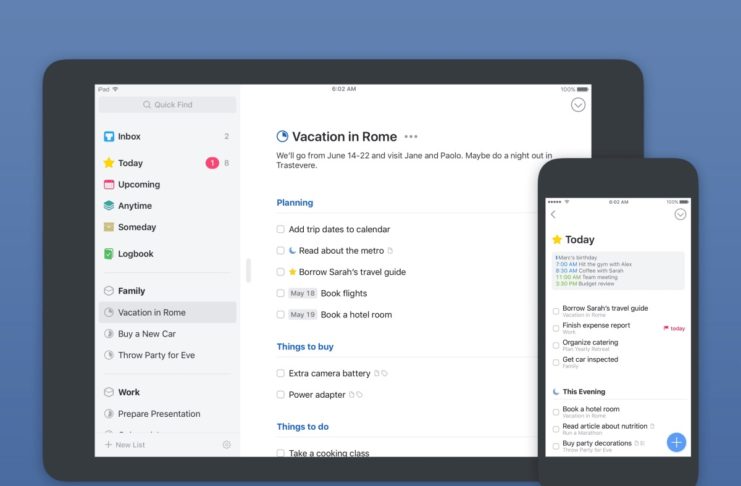Click the tag icon beside Extra camera battery
This screenshot has height=486, width=741.
(x=384, y=373)
